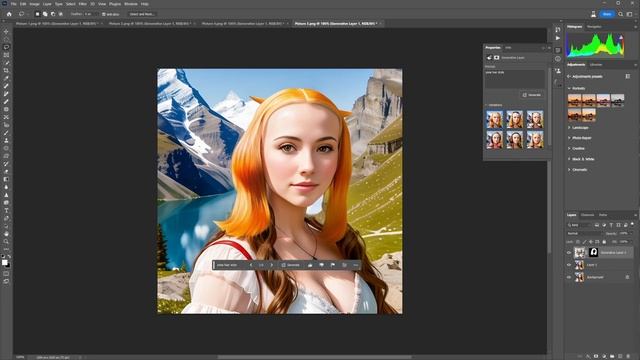Add layer style fx icon
Image resolution: width=640 pixels, height=360 pixels.
(588, 356)
